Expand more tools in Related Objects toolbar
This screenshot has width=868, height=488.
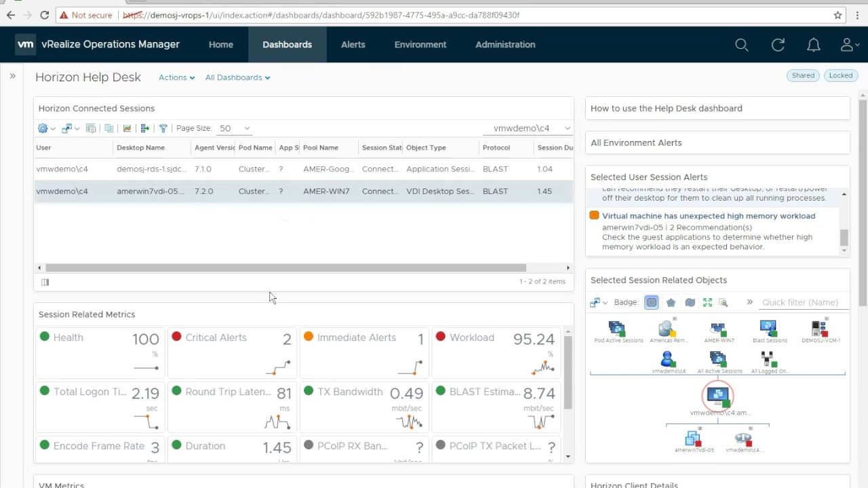(x=749, y=302)
